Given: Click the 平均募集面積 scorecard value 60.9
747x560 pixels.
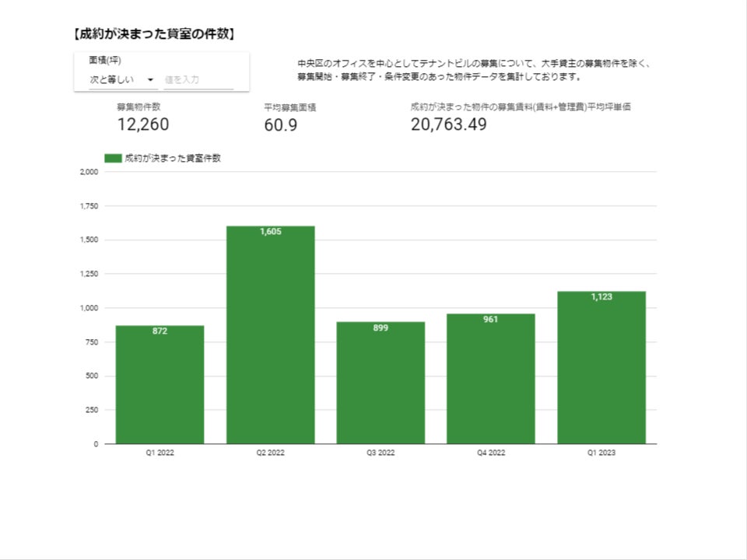Looking at the screenshot, I should click(x=281, y=125).
